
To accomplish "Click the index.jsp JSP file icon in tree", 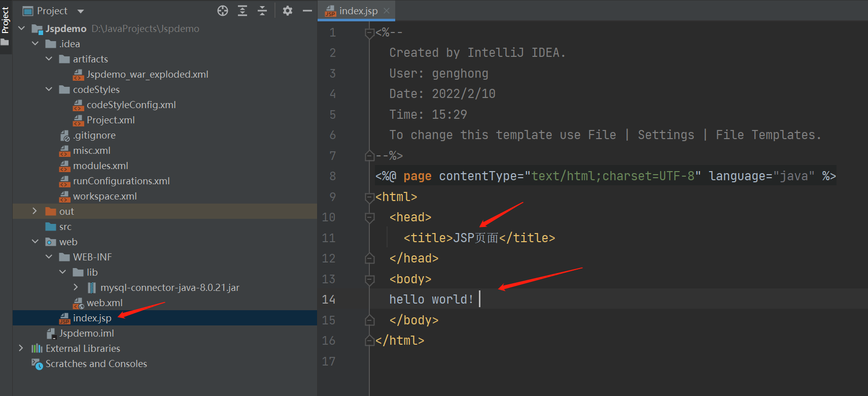I will coord(64,318).
